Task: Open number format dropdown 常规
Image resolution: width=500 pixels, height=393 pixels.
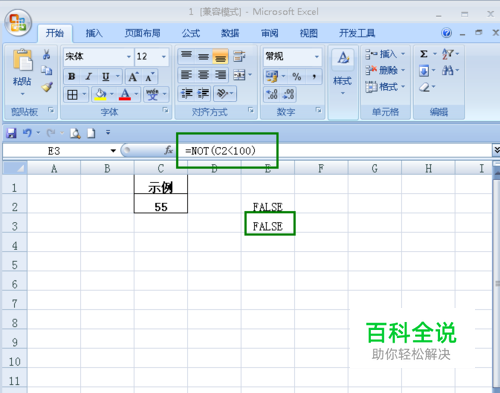Action: coord(317,57)
